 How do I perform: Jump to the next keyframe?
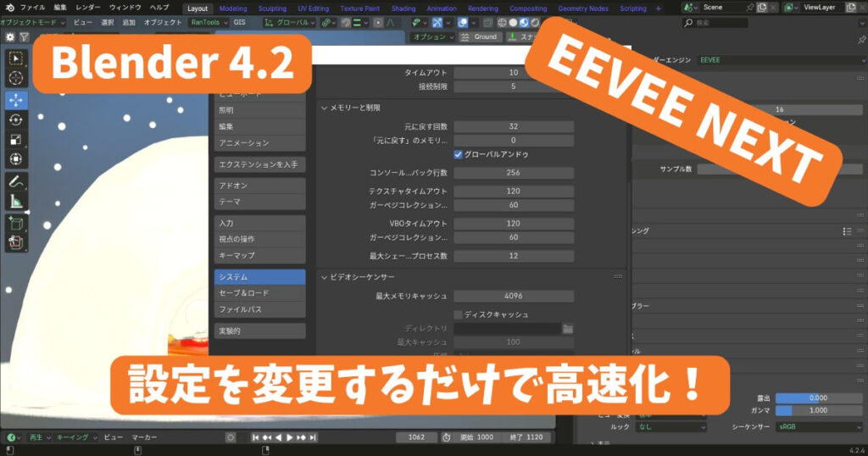(301, 437)
